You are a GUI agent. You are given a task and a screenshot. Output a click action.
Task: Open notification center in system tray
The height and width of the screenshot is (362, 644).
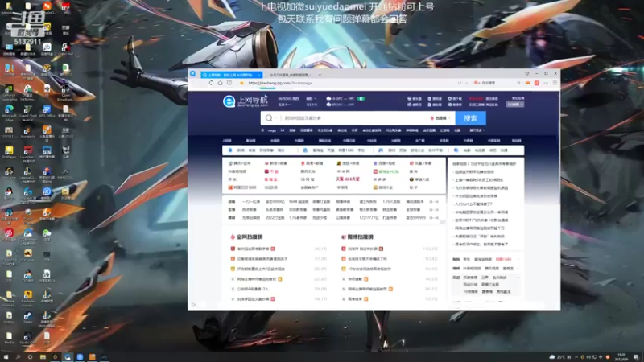636,357
